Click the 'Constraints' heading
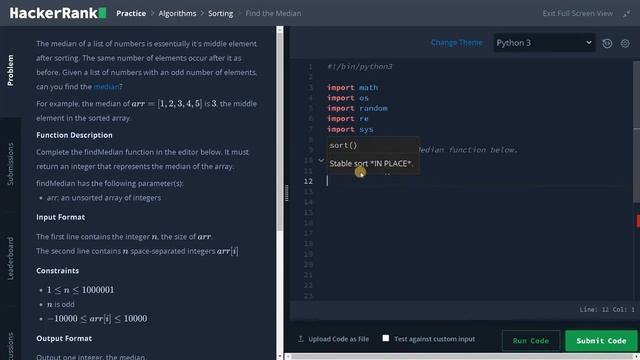The image size is (640, 360). tap(58, 271)
